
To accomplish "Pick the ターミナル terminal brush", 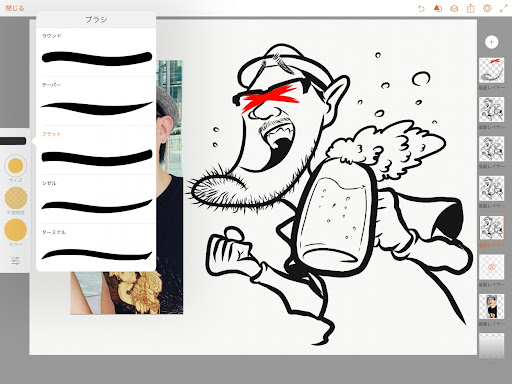I will click(96, 248).
